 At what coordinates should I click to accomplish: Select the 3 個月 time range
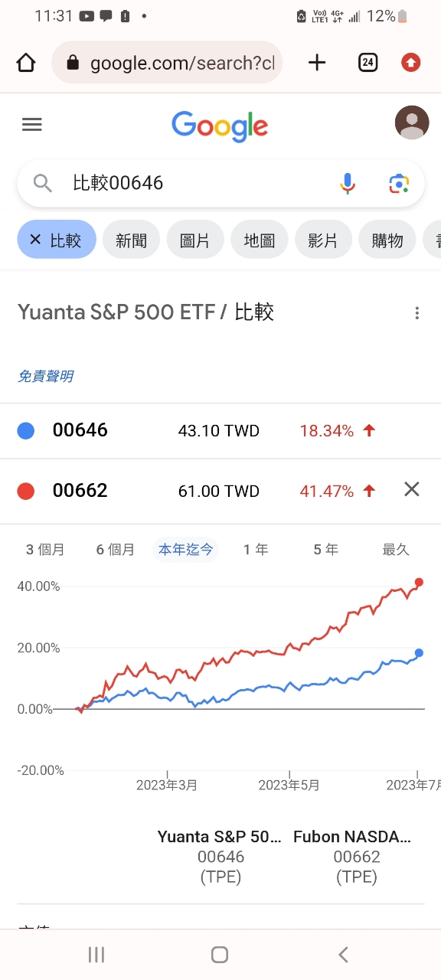tap(45, 550)
